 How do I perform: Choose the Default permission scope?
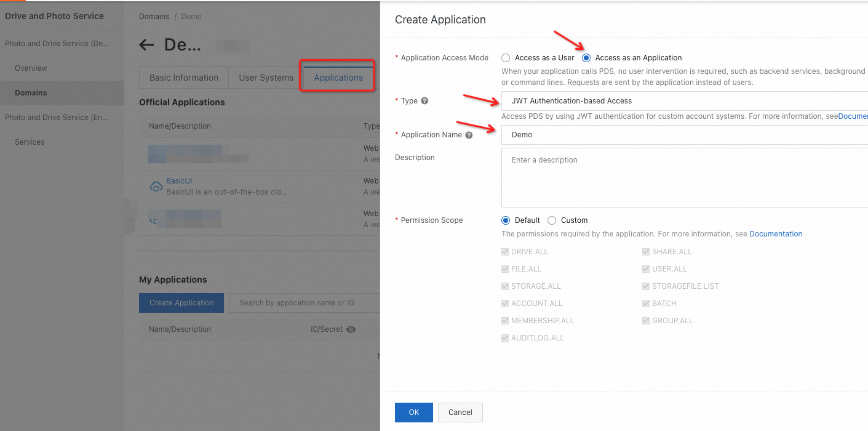pyautogui.click(x=506, y=220)
